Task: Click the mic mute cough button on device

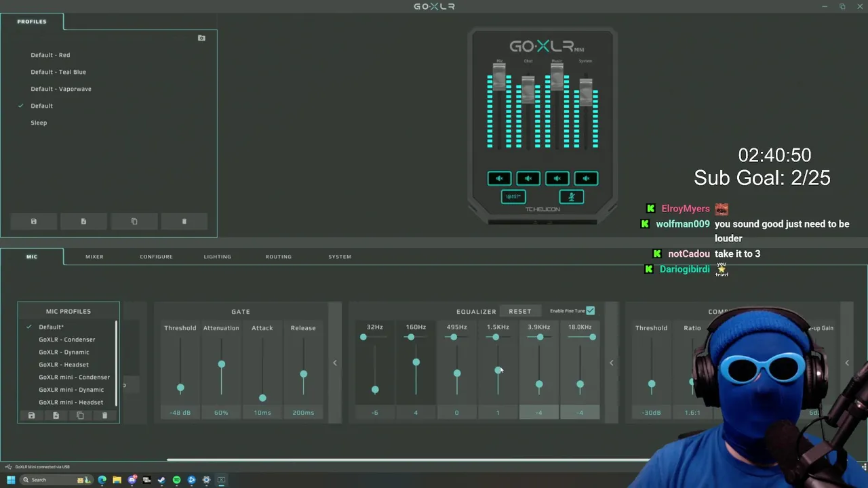Action: coord(572,197)
